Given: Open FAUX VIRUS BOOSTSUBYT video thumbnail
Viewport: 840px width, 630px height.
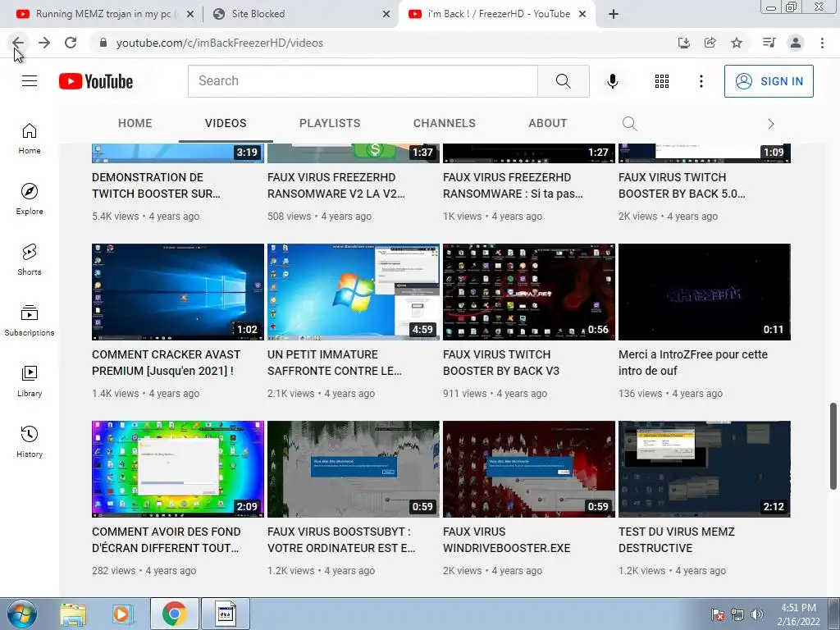Looking at the screenshot, I should pyautogui.click(x=354, y=469).
